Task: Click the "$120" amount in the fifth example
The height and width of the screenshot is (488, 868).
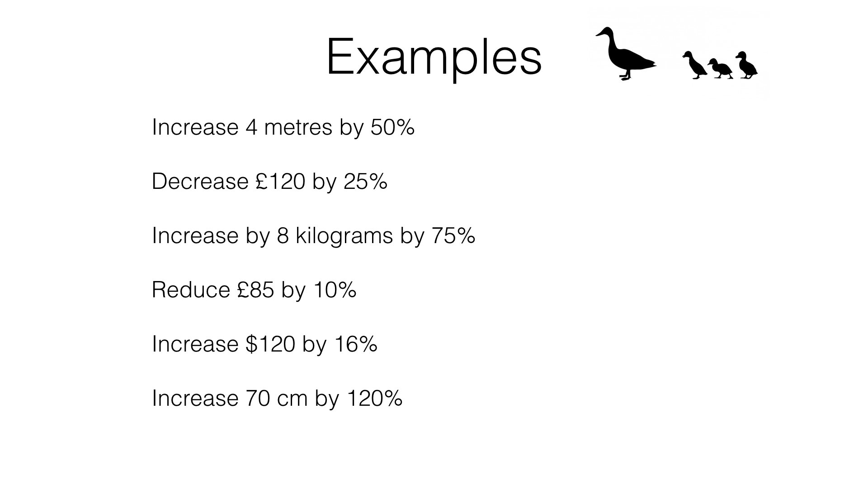Action: [270, 344]
